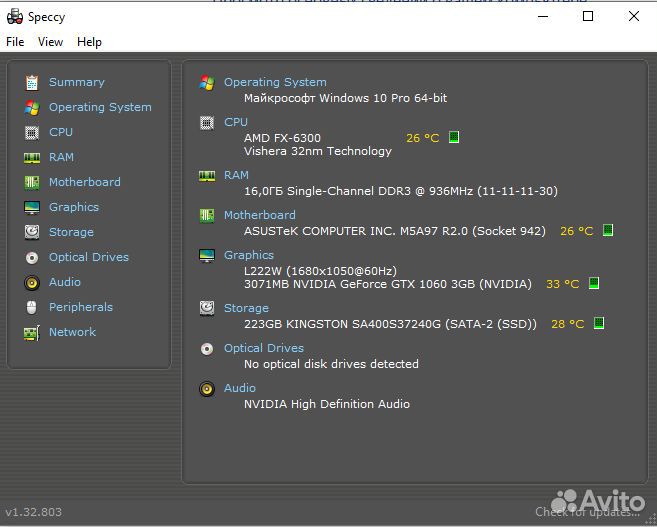This screenshot has height=527, width=657.
Task: Click the Graphics monitor icon in sidebar
Action: coord(32,207)
